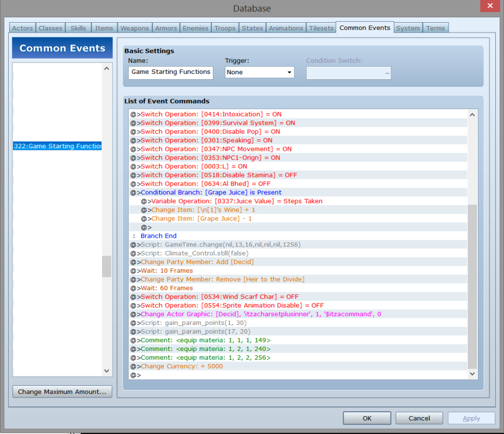Viewport: 504px width, 434px height.
Task: Click event commands scroll up arrow
Action: [x=472, y=114]
